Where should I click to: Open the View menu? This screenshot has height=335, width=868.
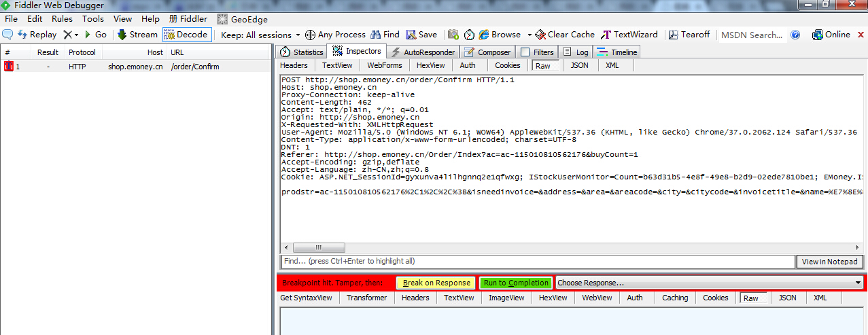[123, 19]
